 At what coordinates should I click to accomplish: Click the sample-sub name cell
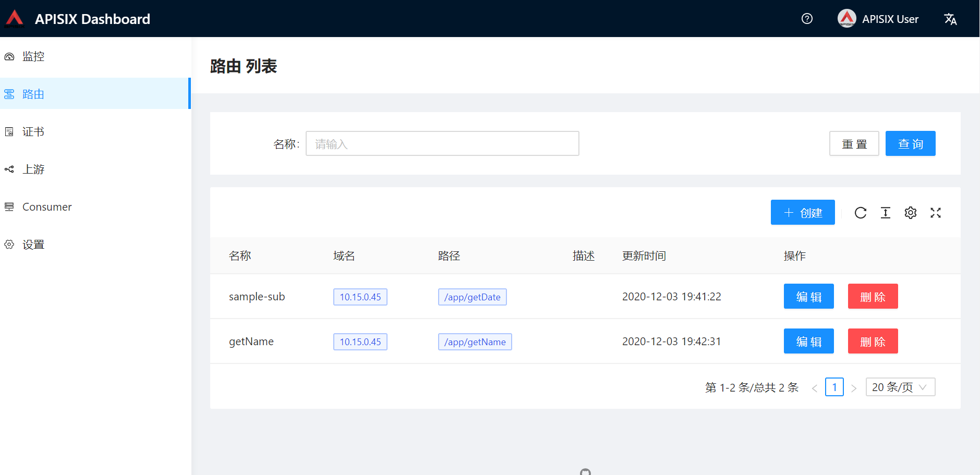[257, 297]
